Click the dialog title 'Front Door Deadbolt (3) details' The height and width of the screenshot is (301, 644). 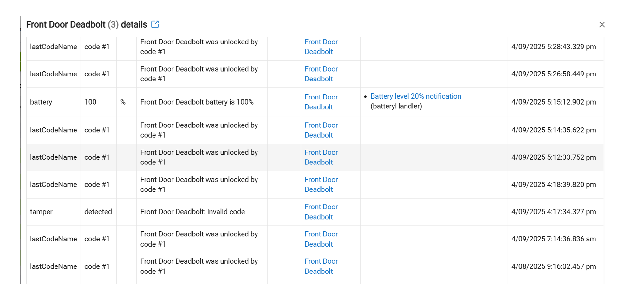point(87,24)
